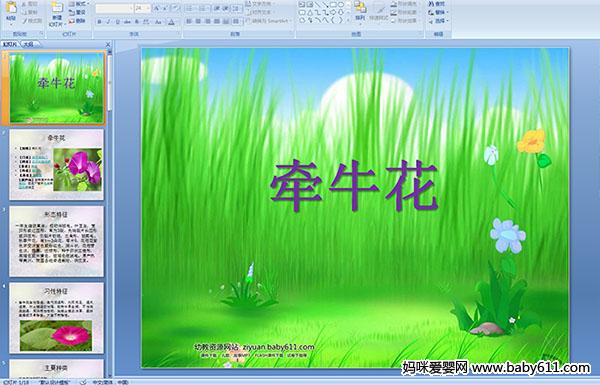Expand the Font Color dropdown
The image size is (600, 385).
click(171, 22)
